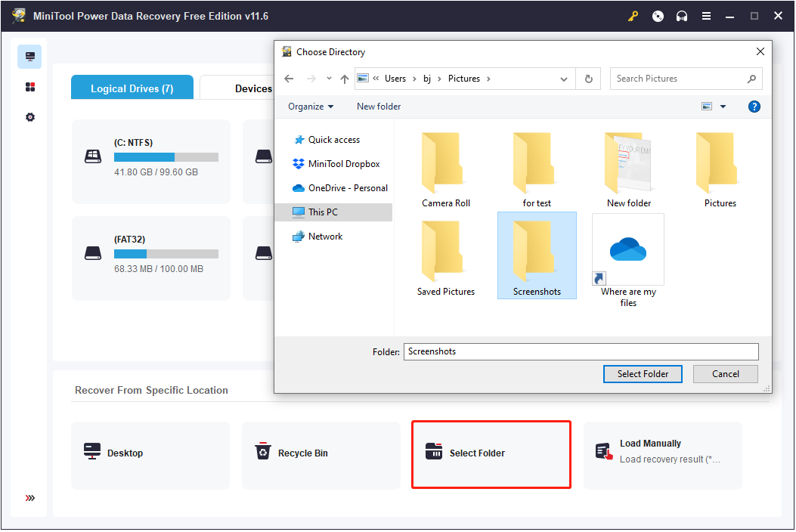Open the hamburger menu in MiniTool title bar
Image resolution: width=796 pixels, height=532 pixels.
706,16
